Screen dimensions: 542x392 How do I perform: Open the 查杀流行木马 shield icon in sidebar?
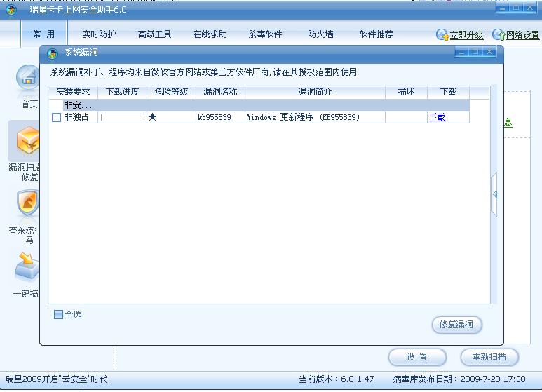click(27, 203)
